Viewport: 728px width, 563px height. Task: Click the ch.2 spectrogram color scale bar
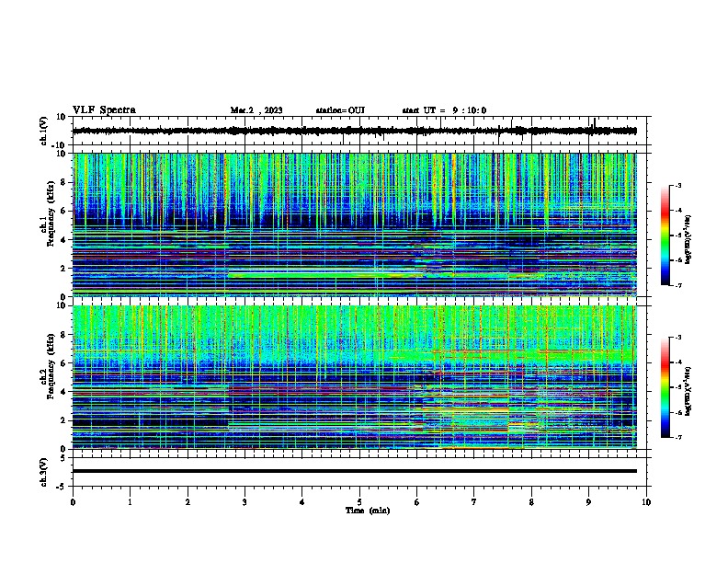pos(665,387)
